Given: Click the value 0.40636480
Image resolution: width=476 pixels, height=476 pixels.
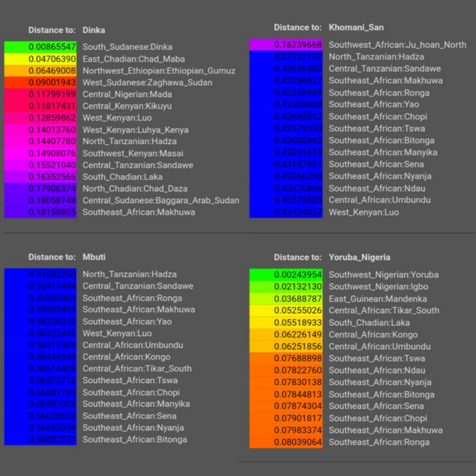Looking at the screenshot, I should coord(297,69).
